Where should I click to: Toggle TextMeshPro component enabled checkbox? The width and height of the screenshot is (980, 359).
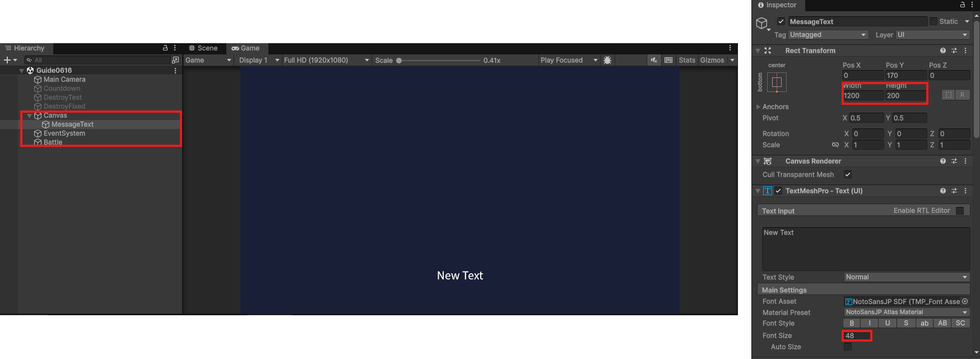click(778, 191)
